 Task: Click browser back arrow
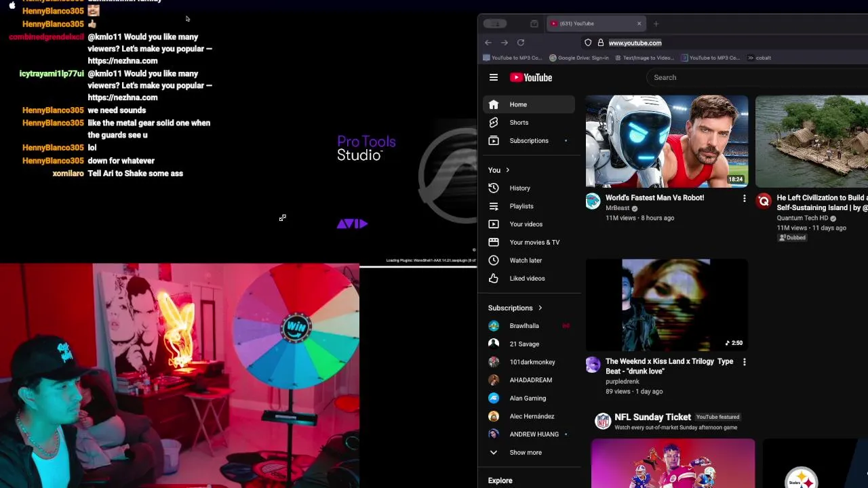coord(488,43)
